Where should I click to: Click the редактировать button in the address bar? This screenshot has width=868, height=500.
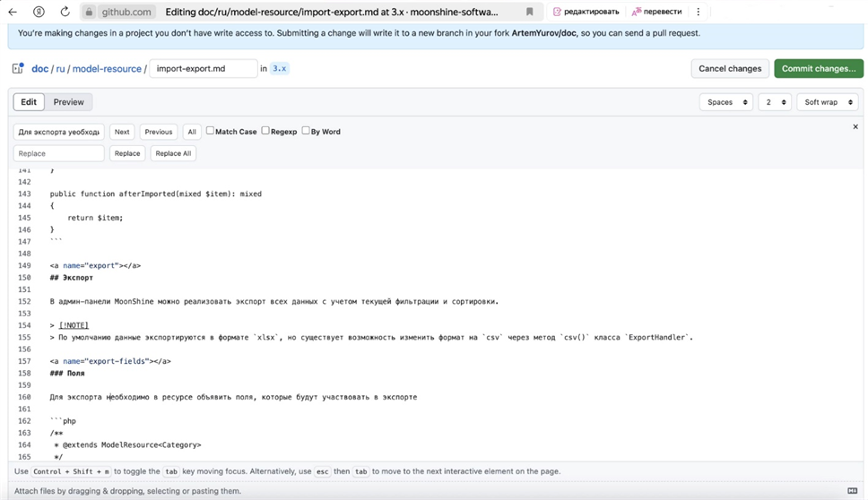tap(586, 12)
